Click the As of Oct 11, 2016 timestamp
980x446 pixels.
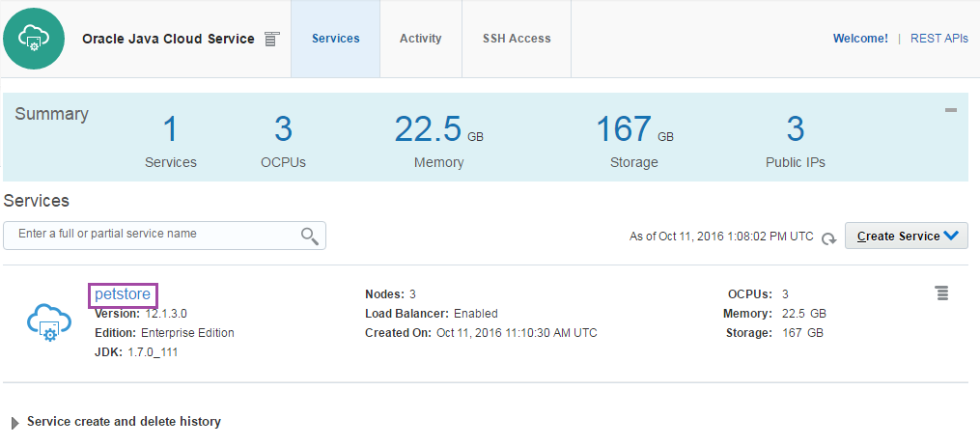point(721,237)
